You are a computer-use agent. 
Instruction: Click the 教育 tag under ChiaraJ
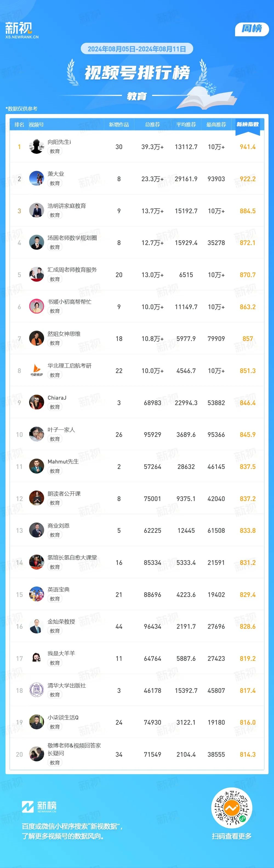tap(55, 407)
